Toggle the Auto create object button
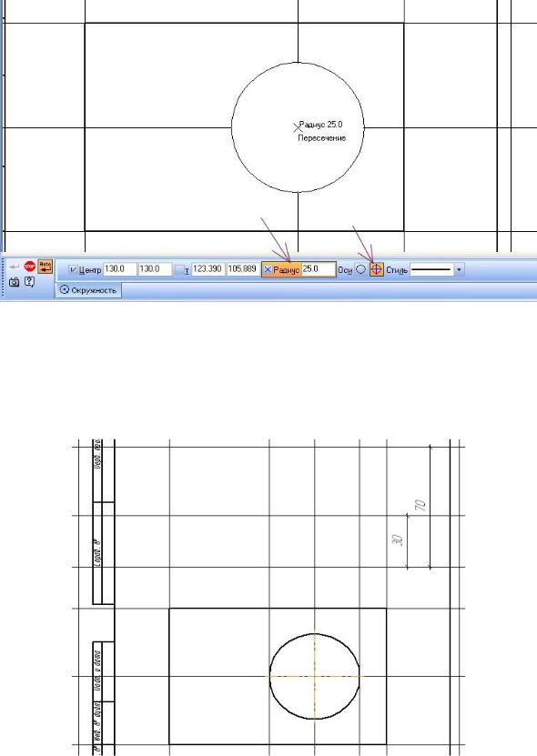This screenshot has width=537, height=756. click(45, 266)
